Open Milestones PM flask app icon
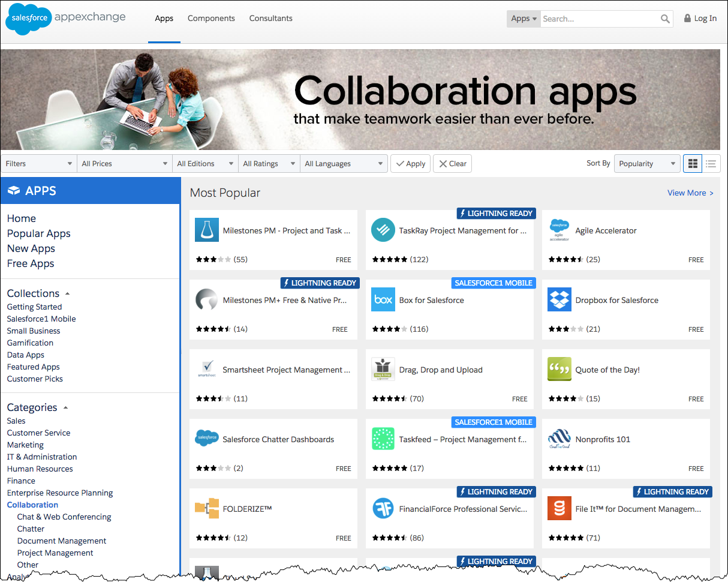Image resolution: width=728 pixels, height=582 pixels. (207, 230)
